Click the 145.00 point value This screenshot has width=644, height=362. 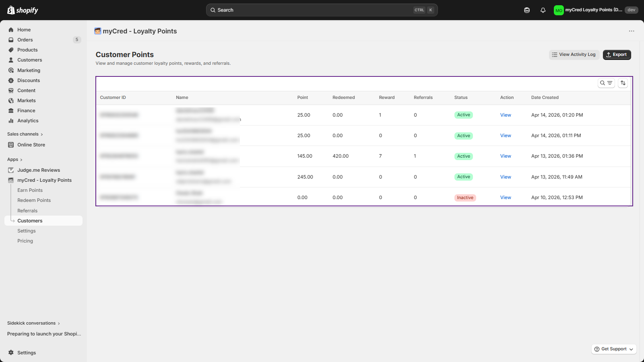click(305, 156)
